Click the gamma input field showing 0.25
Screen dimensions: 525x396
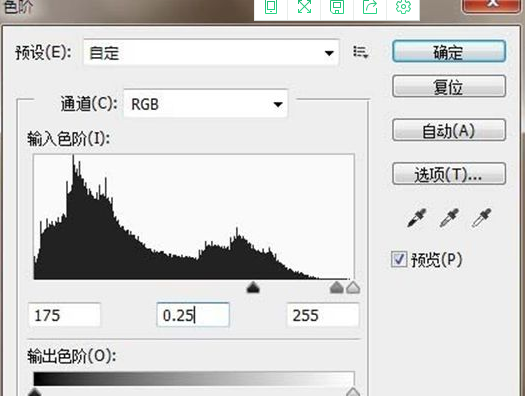(193, 315)
